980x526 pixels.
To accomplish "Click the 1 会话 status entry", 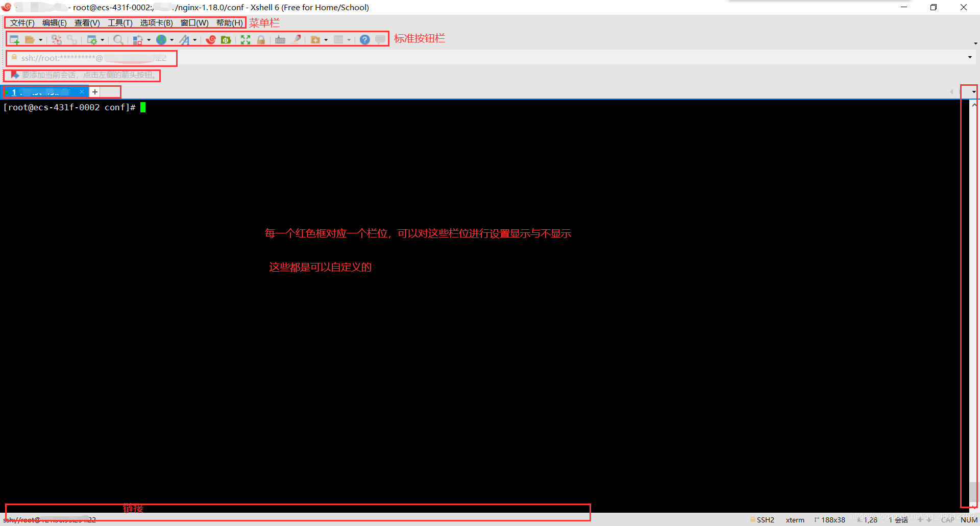I will [x=898, y=520].
